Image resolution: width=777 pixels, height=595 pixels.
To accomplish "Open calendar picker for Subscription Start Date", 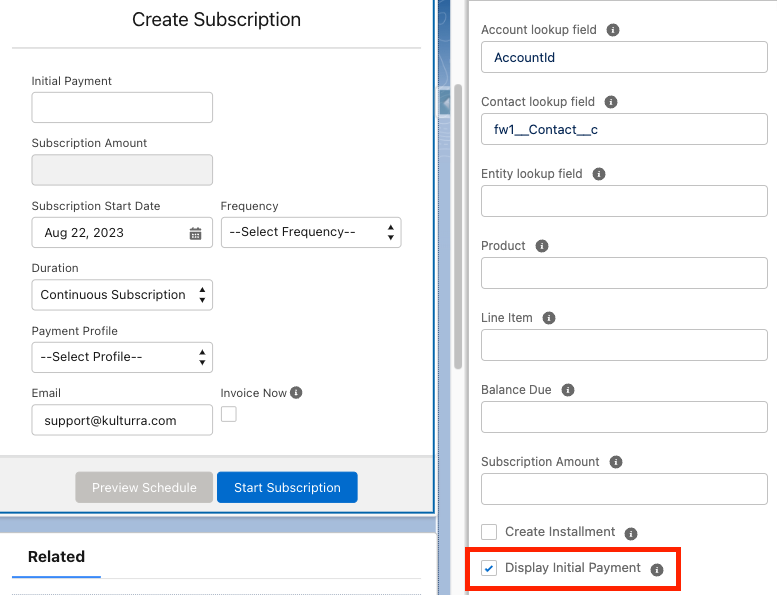I will pyautogui.click(x=196, y=233).
